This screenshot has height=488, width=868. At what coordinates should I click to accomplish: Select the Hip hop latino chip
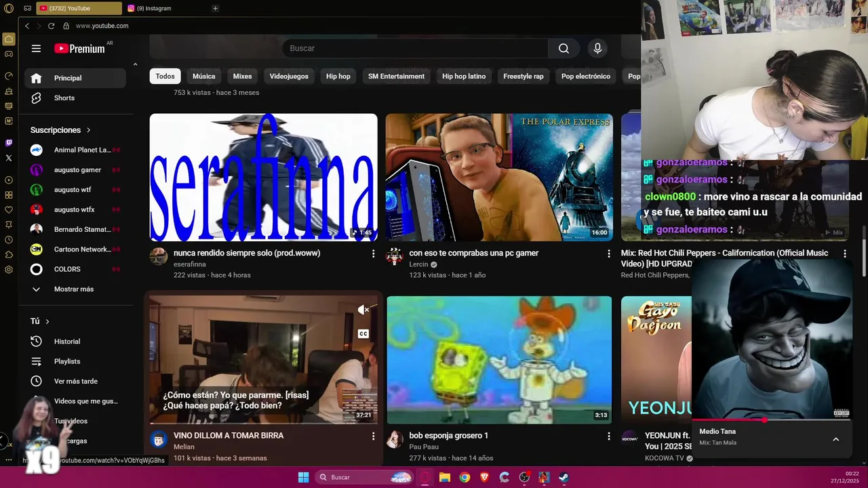pos(464,76)
